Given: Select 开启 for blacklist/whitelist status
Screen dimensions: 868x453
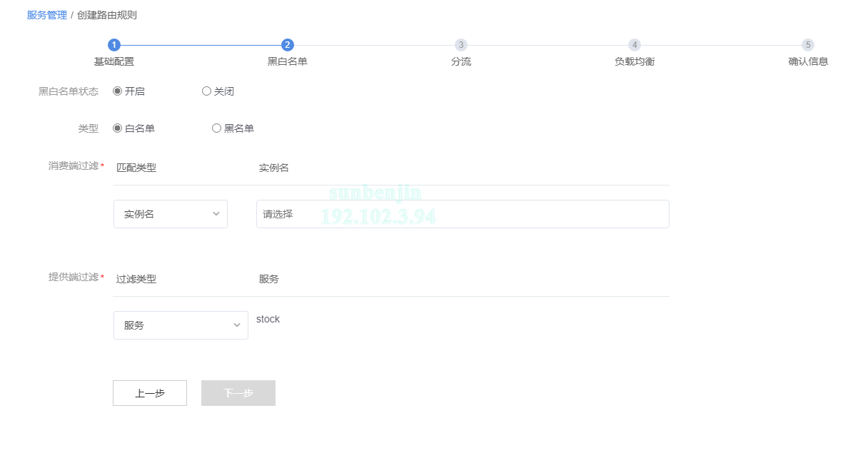Looking at the screenshot, I should coord(118,91).
